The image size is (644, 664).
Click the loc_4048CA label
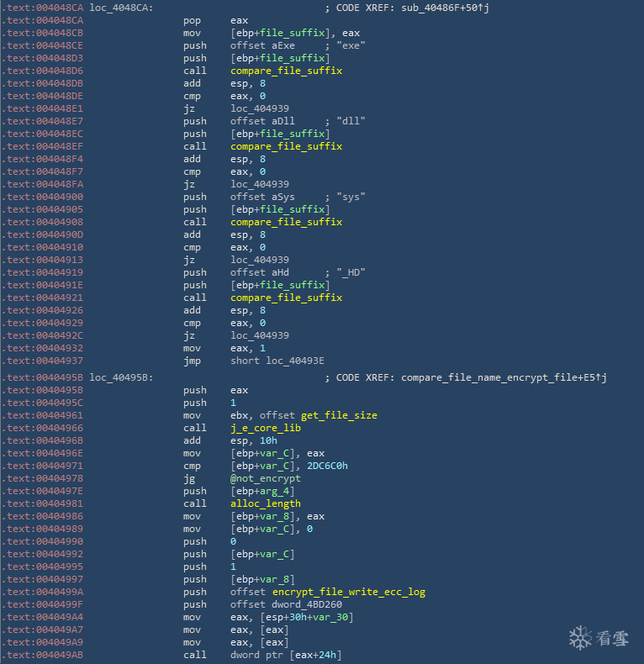click(121, 8)
